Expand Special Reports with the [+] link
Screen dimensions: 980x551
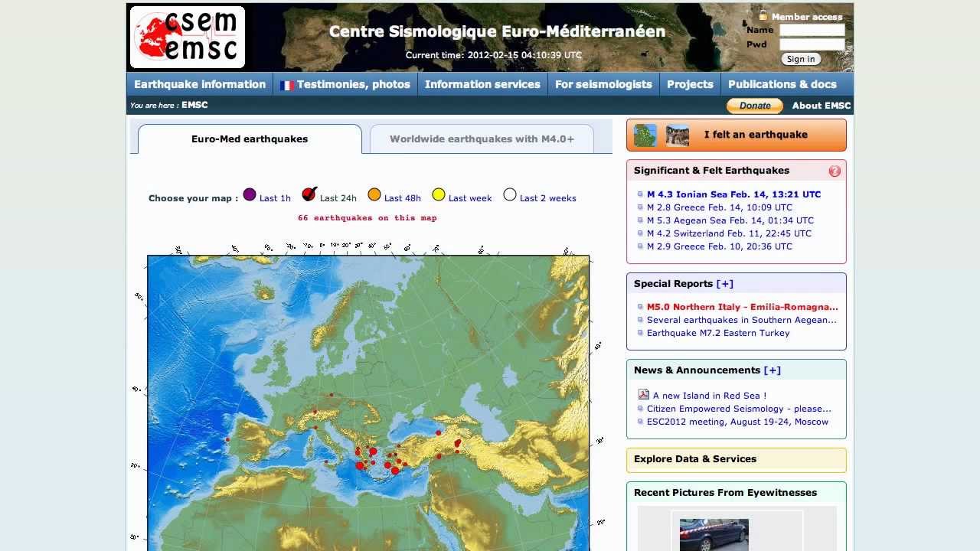click(724, 284)
